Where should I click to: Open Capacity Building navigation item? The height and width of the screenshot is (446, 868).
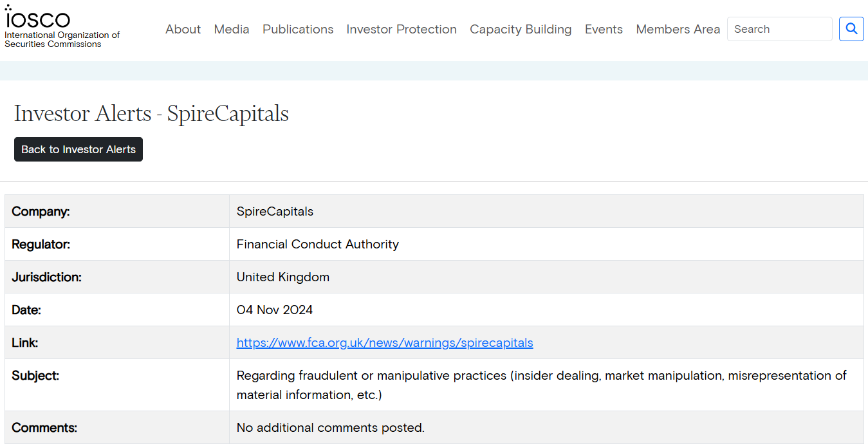[x=521, y=30]
